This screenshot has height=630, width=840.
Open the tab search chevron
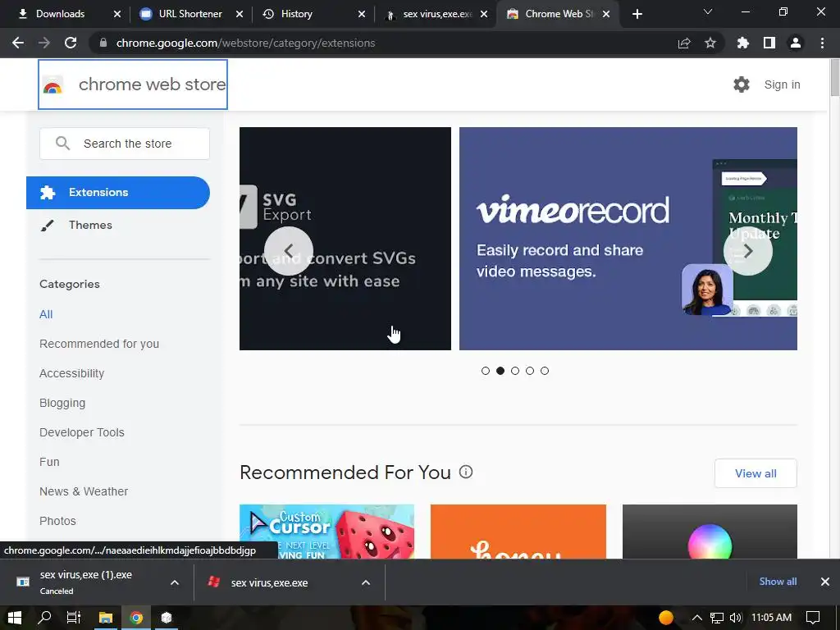[x=708, y=11]
